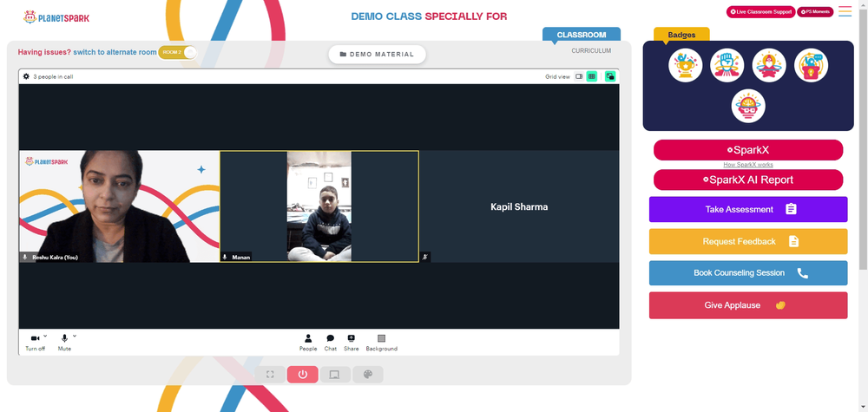This screenshot has height=412, width=868.
Task: Open SparkX AI Report
Action: tap(748, 180)
